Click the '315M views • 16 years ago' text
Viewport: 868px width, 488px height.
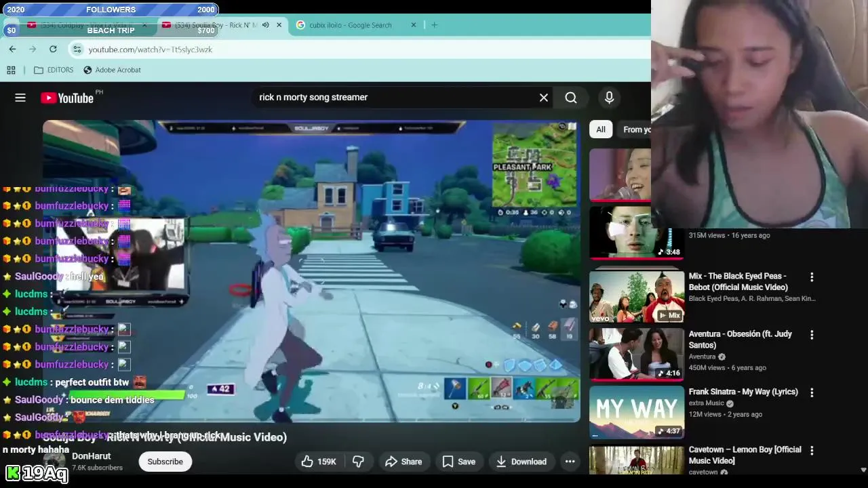coord(729,235)
